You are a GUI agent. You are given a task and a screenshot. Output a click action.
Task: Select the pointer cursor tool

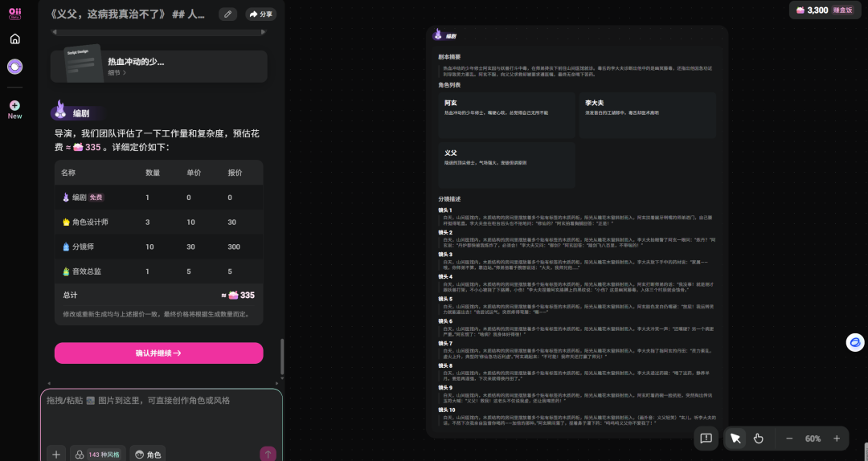(x=735, y=439)
